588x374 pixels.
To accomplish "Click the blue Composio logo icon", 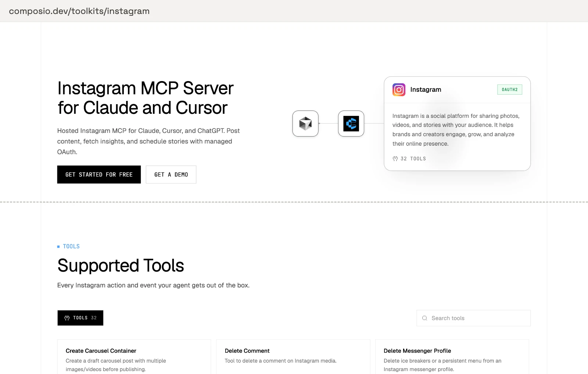I will tap(351, 124).
